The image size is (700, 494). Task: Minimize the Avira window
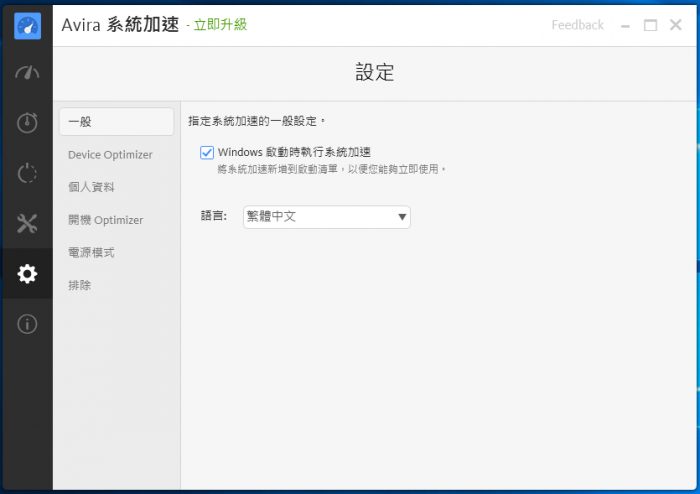click(625, 26)
